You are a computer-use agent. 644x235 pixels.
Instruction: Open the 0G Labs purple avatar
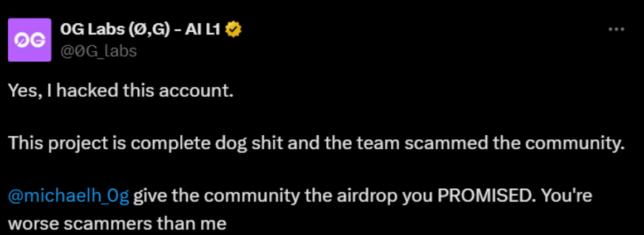[x=30, y=40]
